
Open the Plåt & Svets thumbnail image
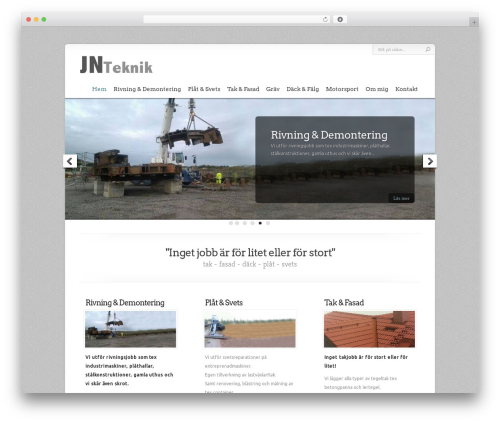pos(250,329)
